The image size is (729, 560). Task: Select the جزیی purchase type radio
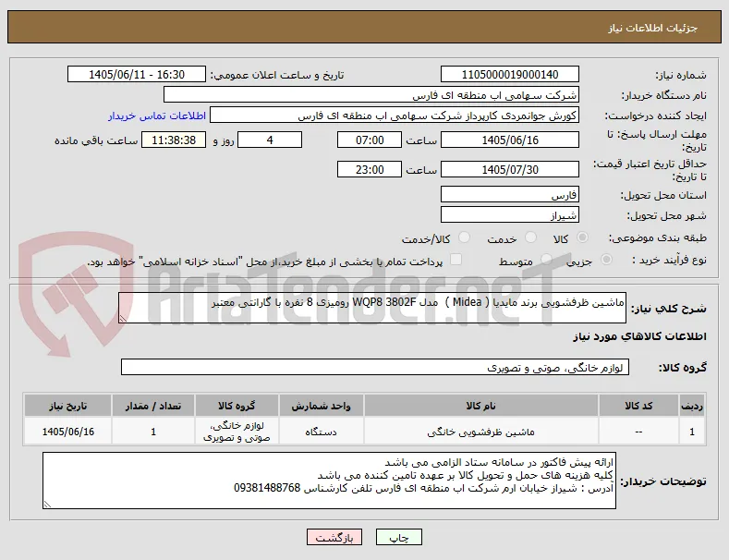606,260
